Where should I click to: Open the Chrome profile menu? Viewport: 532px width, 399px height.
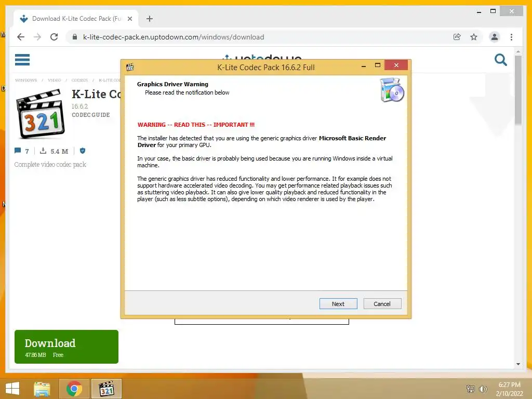495,37
